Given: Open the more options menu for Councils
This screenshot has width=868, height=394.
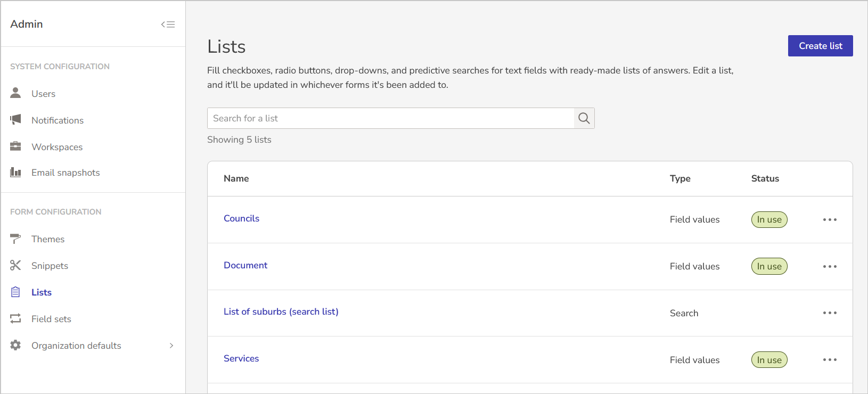Looking at the screenshot, I should (x=830, y=219).
